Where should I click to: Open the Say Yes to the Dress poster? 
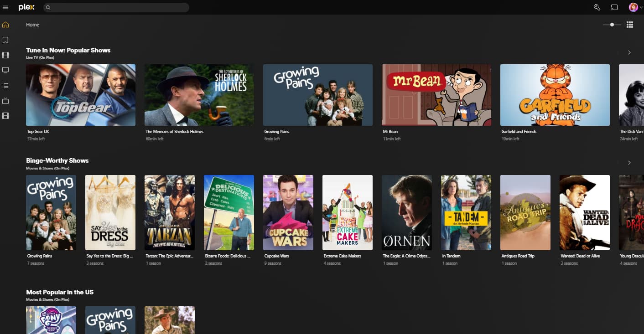(110, 212)
